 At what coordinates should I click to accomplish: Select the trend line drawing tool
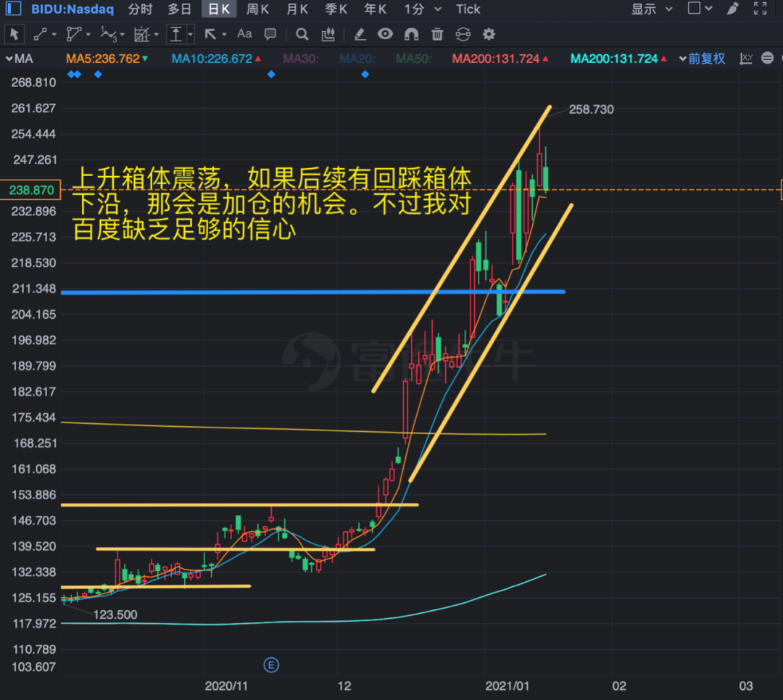[x=39, y=34]
